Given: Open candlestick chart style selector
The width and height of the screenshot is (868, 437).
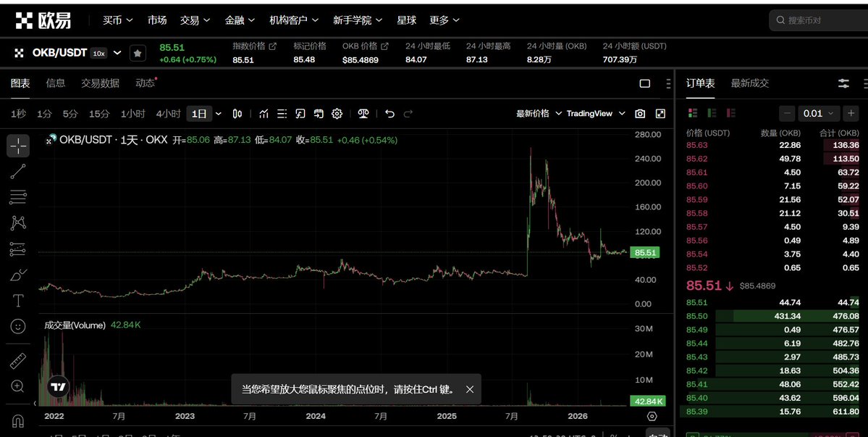Looking at the screenshot, I should 237,114.
